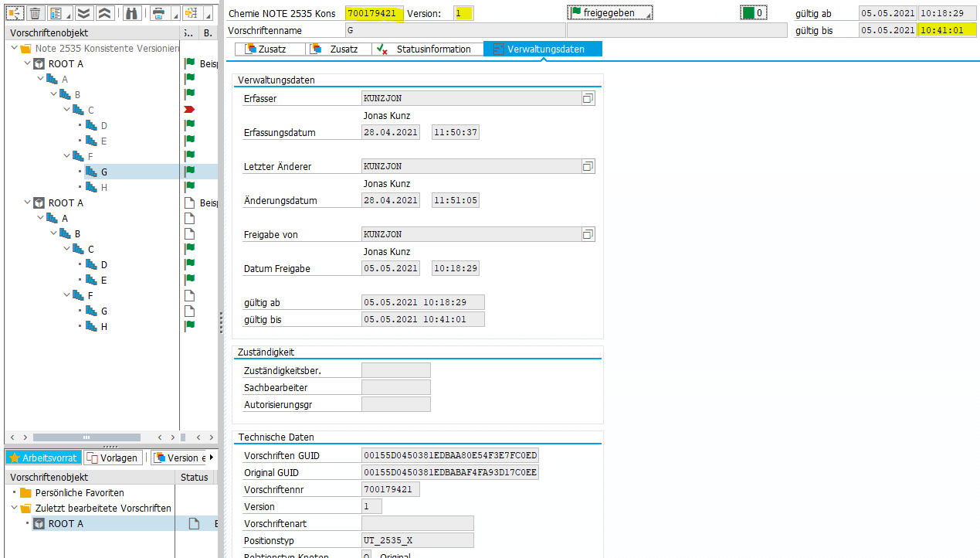
Task: Click the first toolbar icon with orange square
Action: coord(15,13)
